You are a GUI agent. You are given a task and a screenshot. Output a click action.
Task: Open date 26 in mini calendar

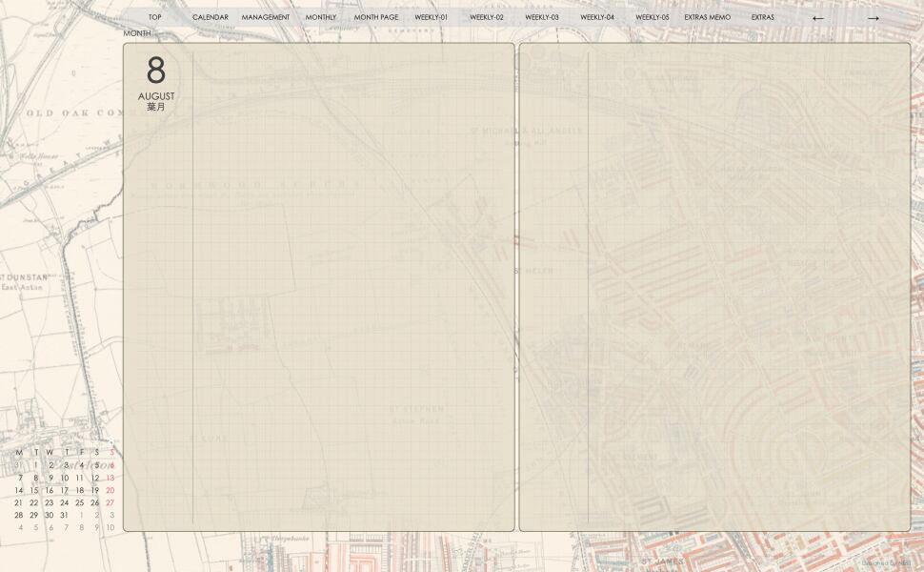coord(95,502)
